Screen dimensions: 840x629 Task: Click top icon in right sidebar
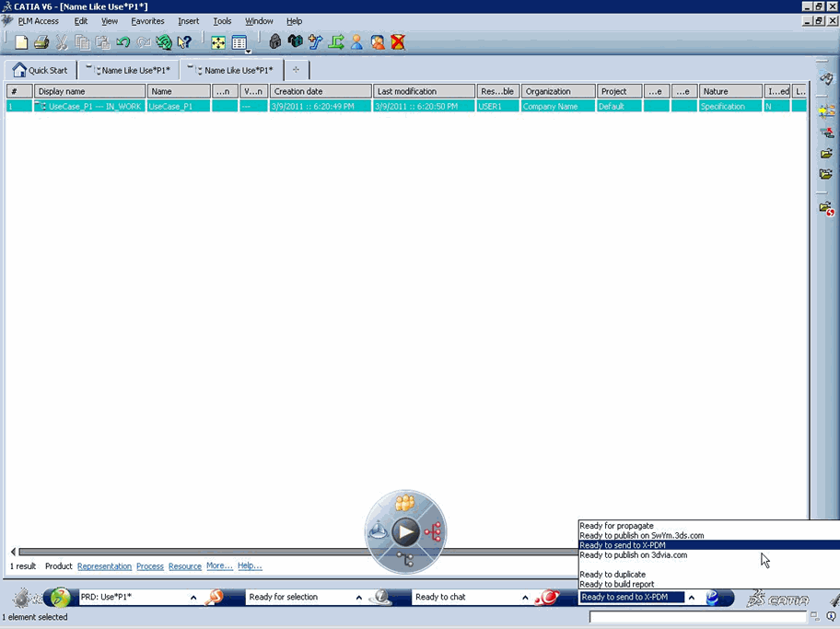coord(826,78)
